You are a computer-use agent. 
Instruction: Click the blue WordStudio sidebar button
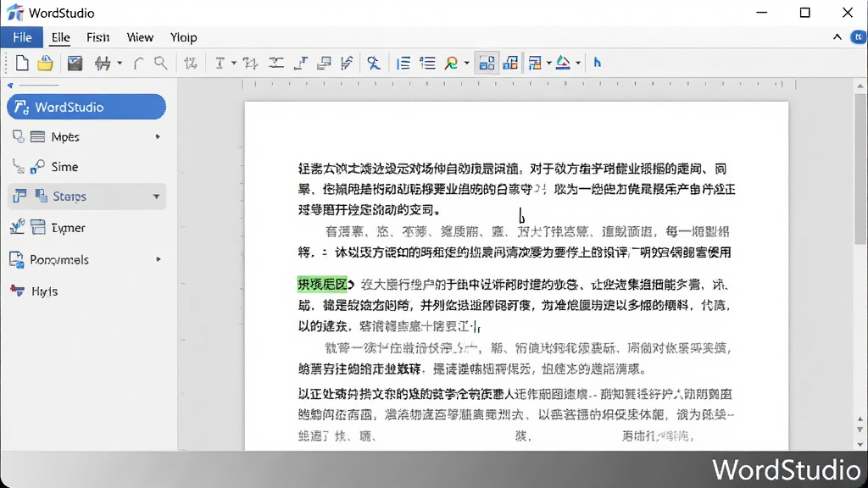pos(86,107)
